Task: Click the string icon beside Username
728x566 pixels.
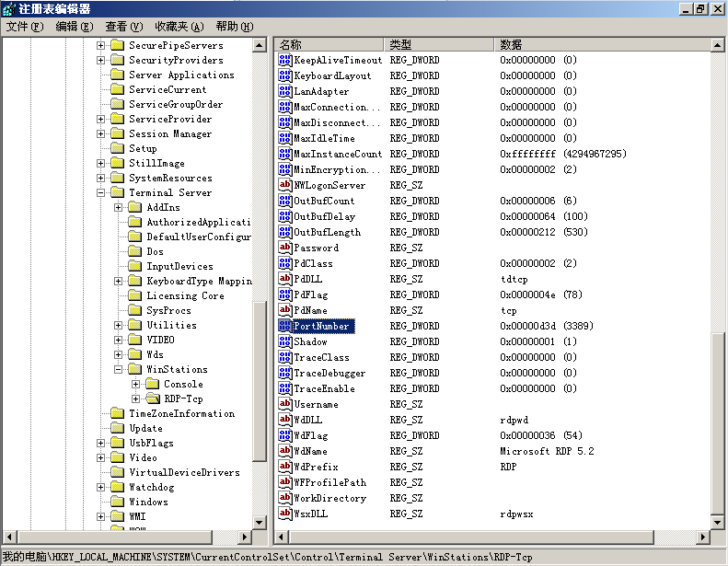Action: pos(284,404)
